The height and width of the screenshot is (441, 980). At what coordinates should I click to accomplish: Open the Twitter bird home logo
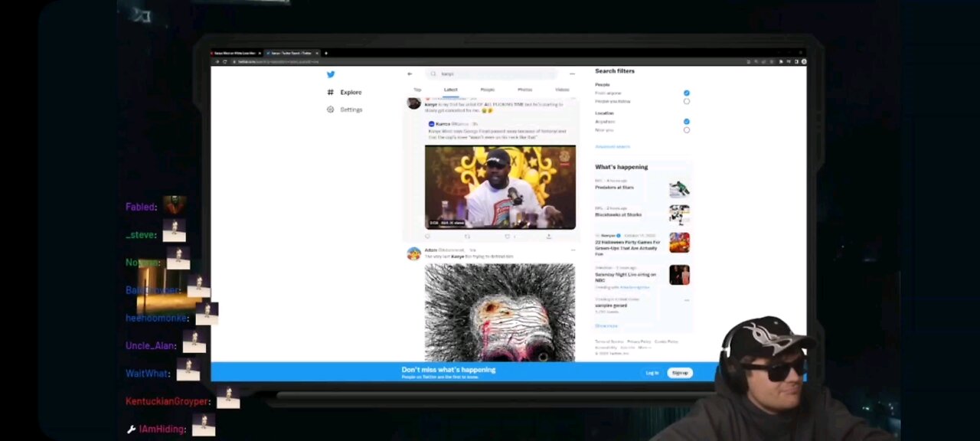click(331, 74)
